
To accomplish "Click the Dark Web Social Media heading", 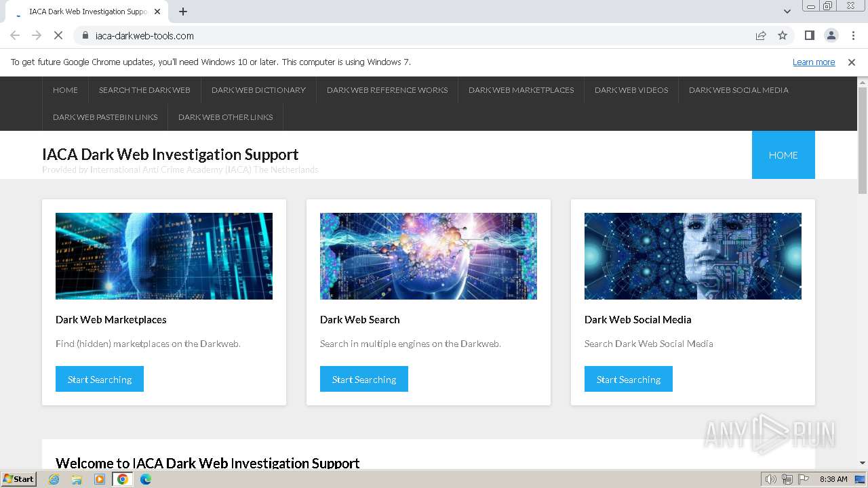I will [638, 320].
